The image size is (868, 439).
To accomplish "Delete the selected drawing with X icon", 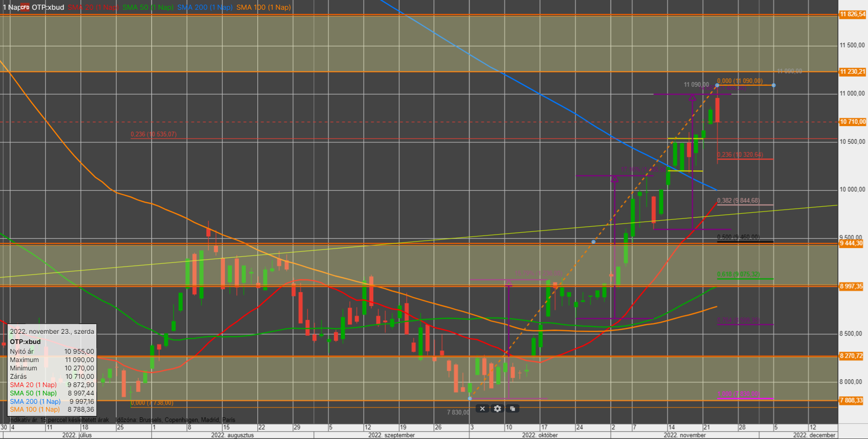I will 482,408.
